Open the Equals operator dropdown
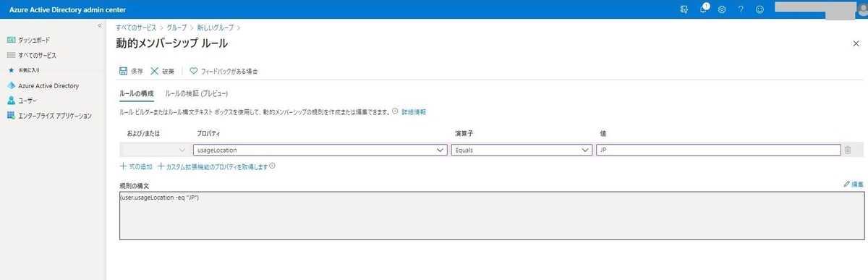The height and width of the screenshot is (280, 868). tap(522, 150)
